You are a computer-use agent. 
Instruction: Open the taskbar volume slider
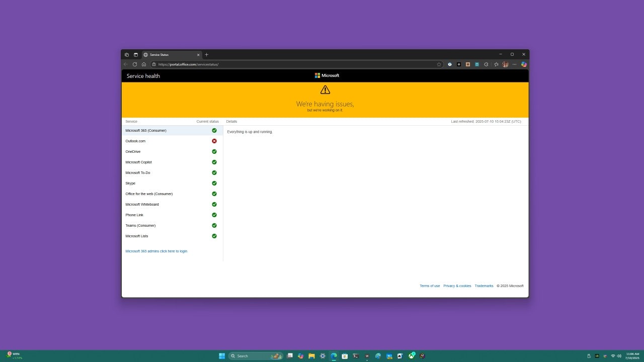pyautogui.click(x=618, y=355)
